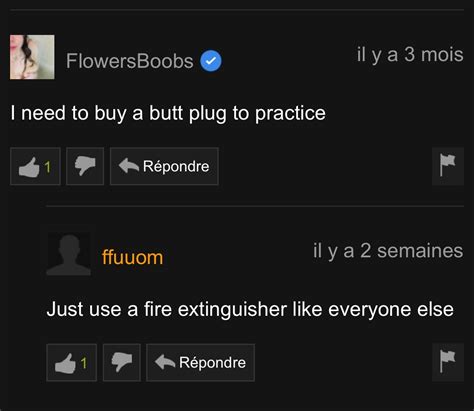Like FlowersBoobs' comment with thumbs up
The height and width of the screenshot is (411, 474).
35,166
